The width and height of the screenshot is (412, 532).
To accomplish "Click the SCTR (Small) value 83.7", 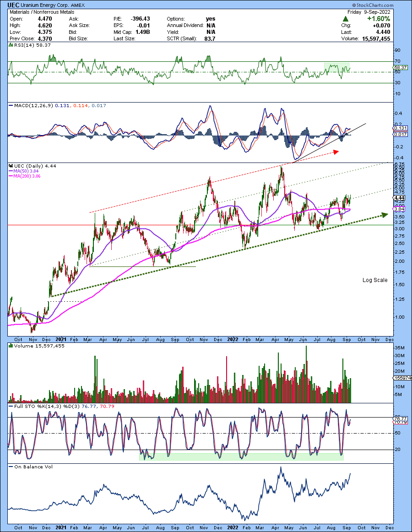I will point(210,38).
